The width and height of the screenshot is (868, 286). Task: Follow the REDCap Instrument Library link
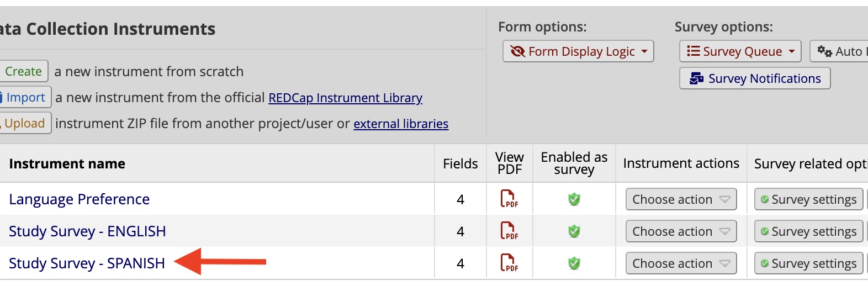[345, 98]
